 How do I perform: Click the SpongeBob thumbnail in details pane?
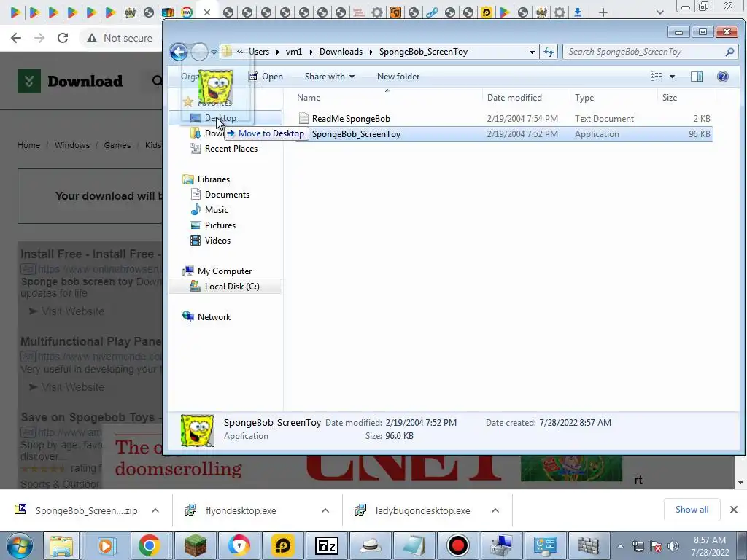(x=197, y=430)
